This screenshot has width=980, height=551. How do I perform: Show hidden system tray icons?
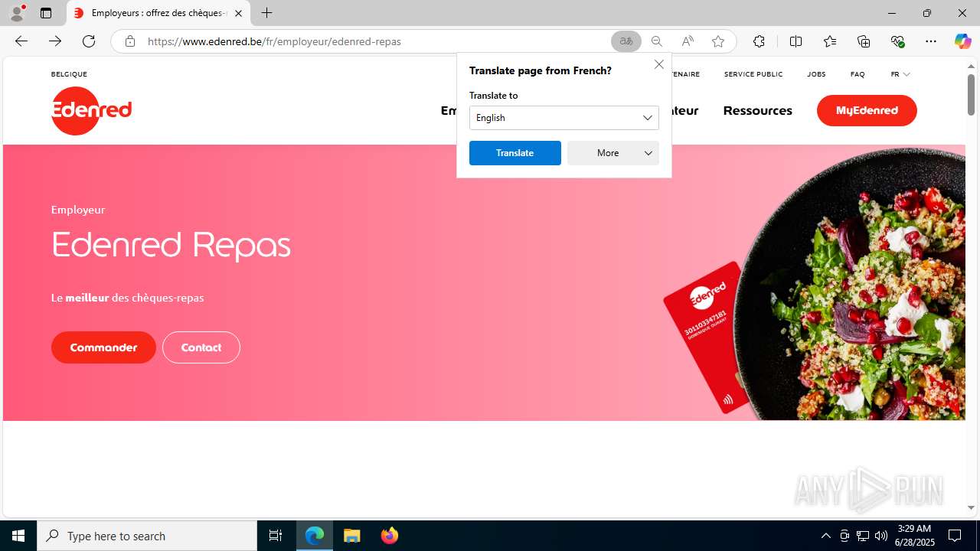pos(825,536)
